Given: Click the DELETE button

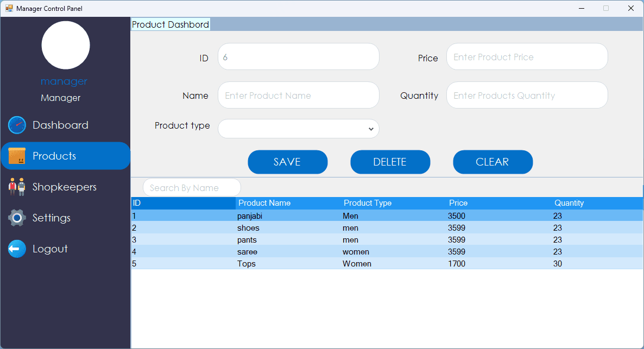Looking at the screenshot, I should point(390,162).
